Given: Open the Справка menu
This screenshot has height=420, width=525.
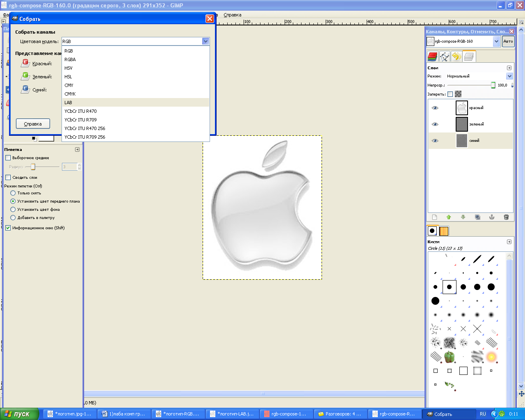Looking at the screenshot, I should 233,15.
